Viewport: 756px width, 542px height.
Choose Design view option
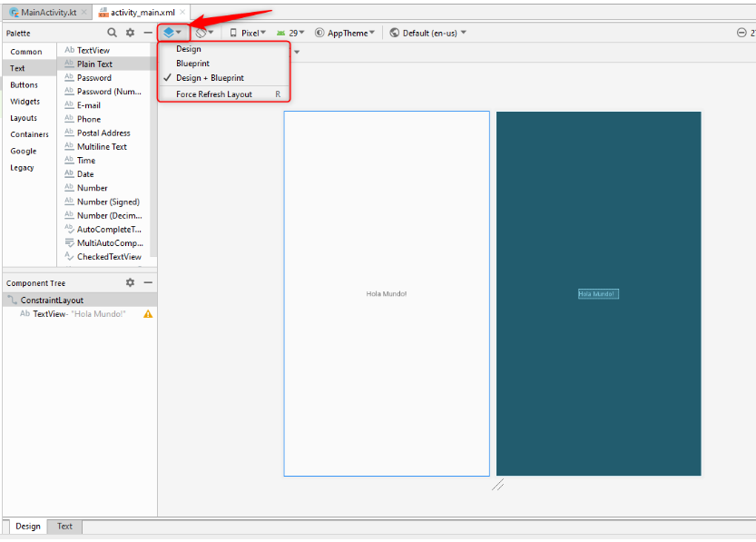[189, 49]
